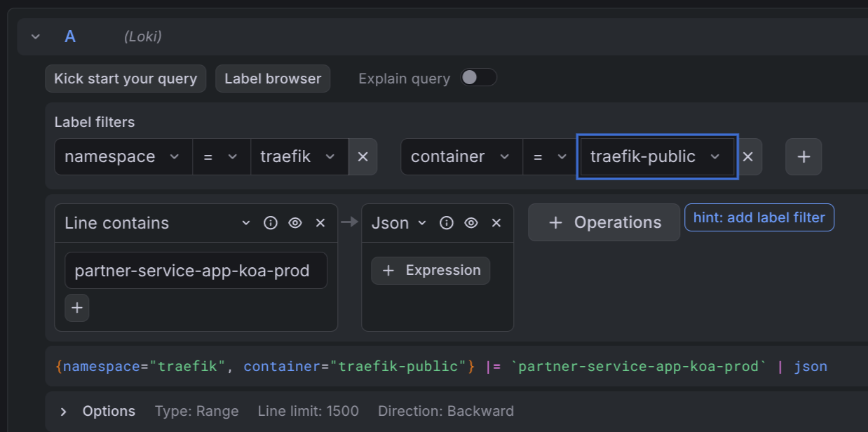The height and width of the screenshot is (432, 868).
Task: Click the partner-service-app-koa-prod text field
Action: point(196,271)
